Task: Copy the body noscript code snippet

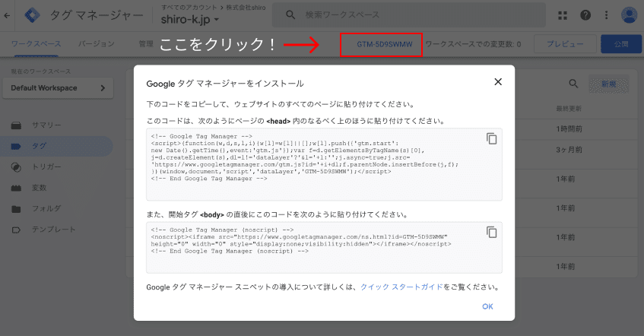Action: pyautogui.click(x=492, y=232)
